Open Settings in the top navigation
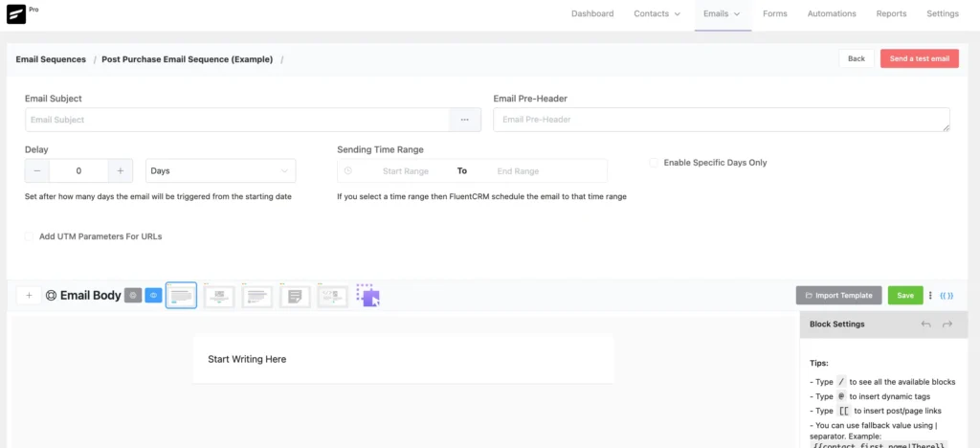The width and height of the screenshot is (980, 448). tap(943, 13)
